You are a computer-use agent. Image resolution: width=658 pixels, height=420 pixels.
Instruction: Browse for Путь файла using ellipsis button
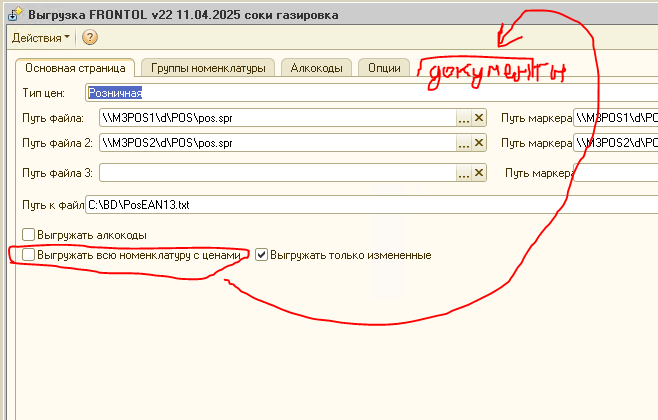(x=463, y=119)
